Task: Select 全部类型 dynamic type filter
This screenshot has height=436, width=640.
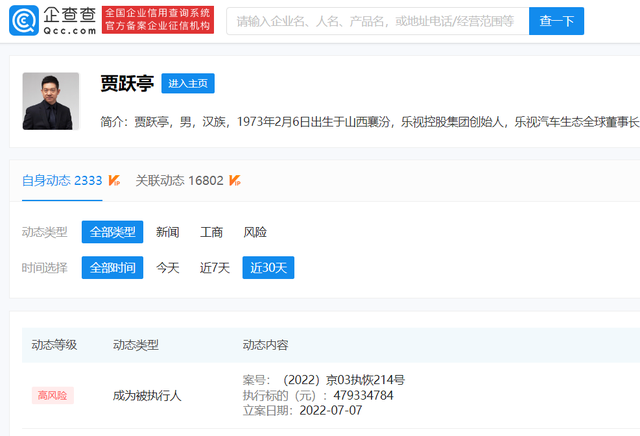Action: [x=112, y=232]
